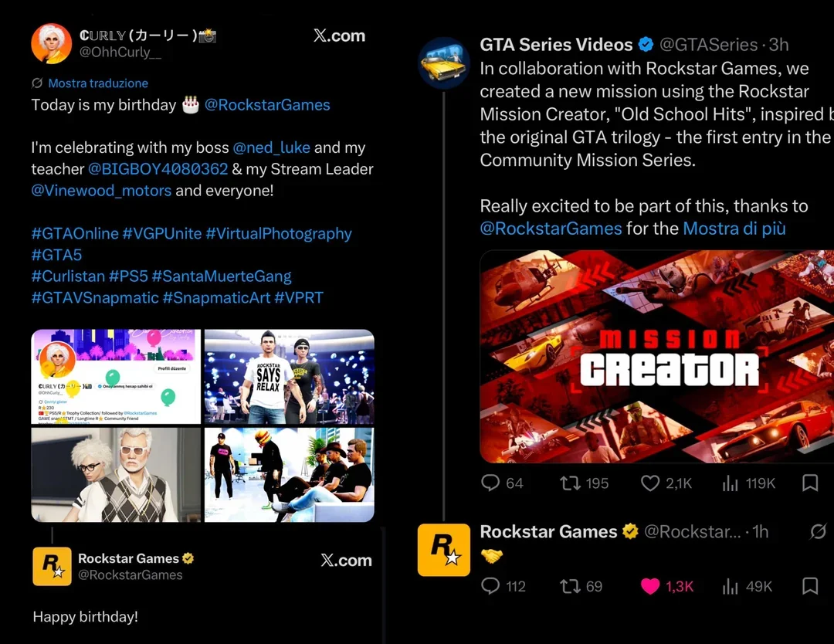
Task: Expand tweet text with Mostra di più
Action: [734, 229]
